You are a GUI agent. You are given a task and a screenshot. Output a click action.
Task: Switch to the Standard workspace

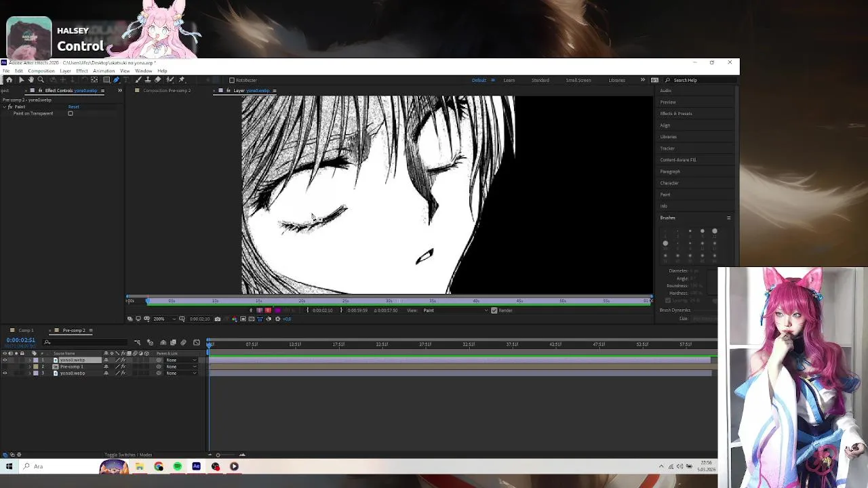coord(540,80)
